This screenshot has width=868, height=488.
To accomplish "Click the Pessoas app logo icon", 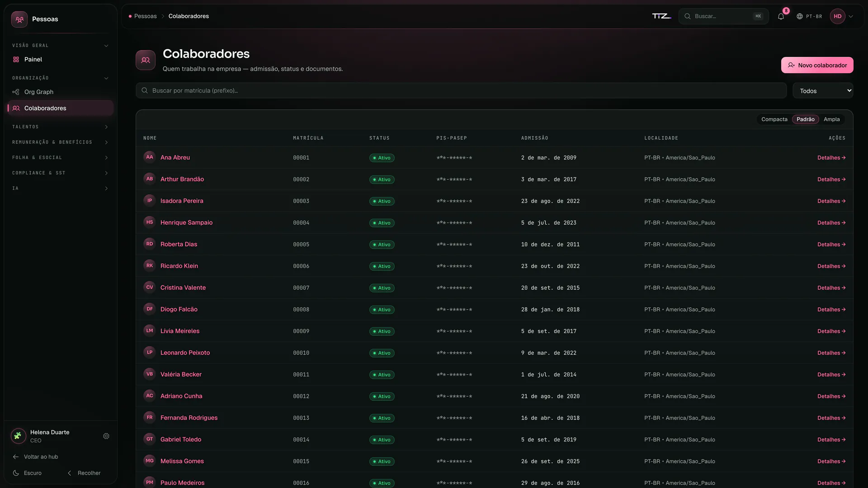I will click(19, 19).
